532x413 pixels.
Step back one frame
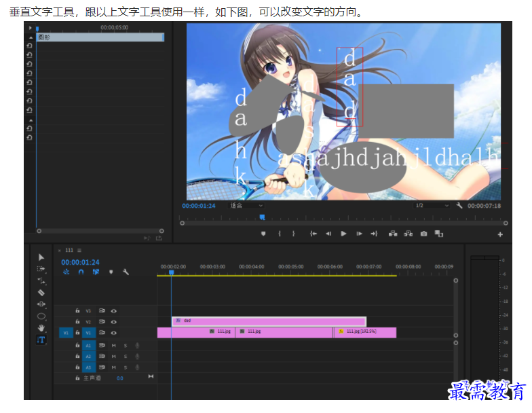(328, 234)
